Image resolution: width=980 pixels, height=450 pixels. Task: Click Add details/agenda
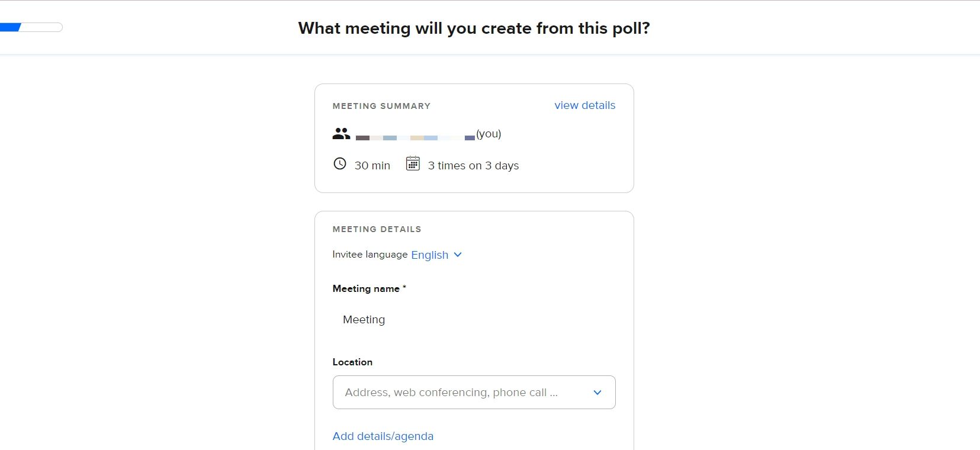[x=383, y=436]
